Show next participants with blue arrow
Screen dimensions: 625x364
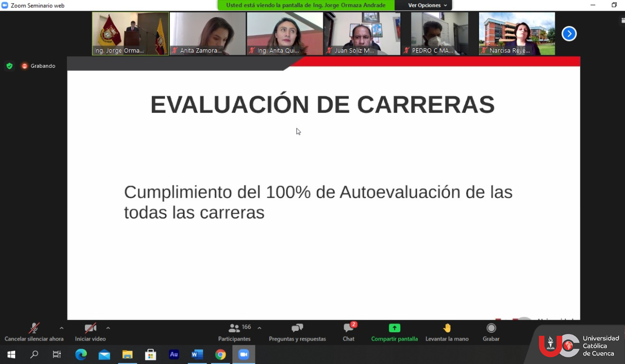coord(569,34)
